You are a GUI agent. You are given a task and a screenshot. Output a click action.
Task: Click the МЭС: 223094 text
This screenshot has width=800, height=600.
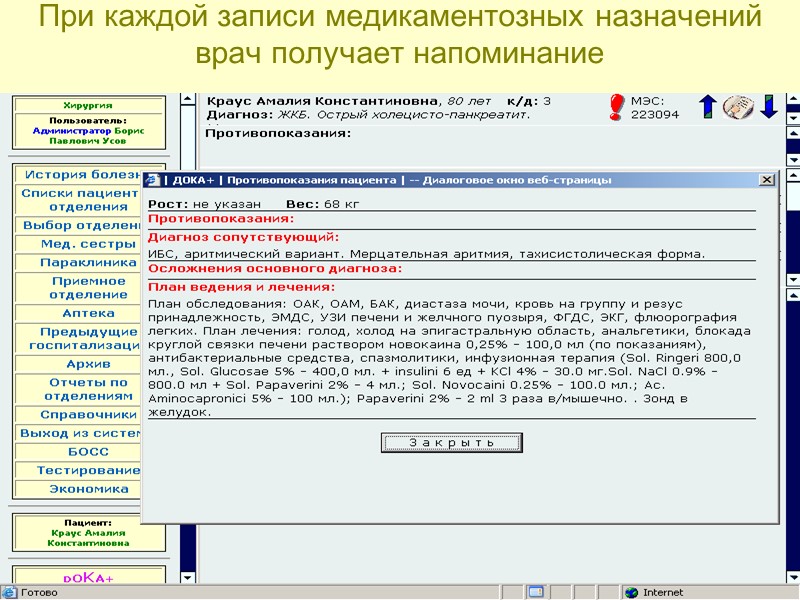655,108
